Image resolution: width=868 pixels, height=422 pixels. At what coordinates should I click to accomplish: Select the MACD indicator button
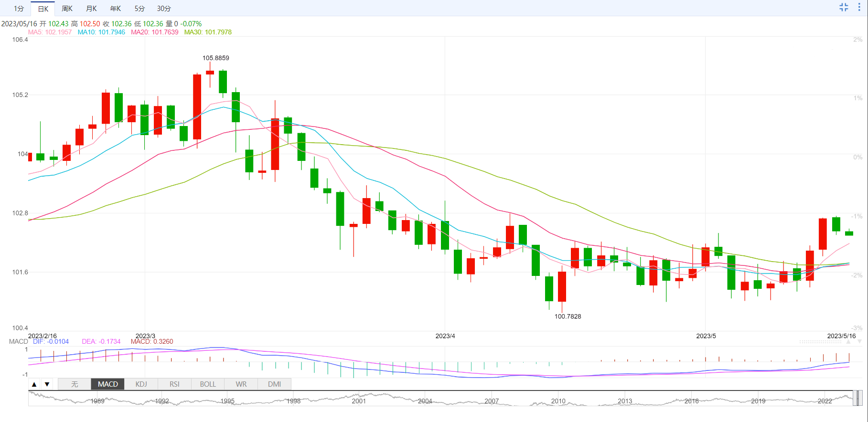[x=108, y=384]
